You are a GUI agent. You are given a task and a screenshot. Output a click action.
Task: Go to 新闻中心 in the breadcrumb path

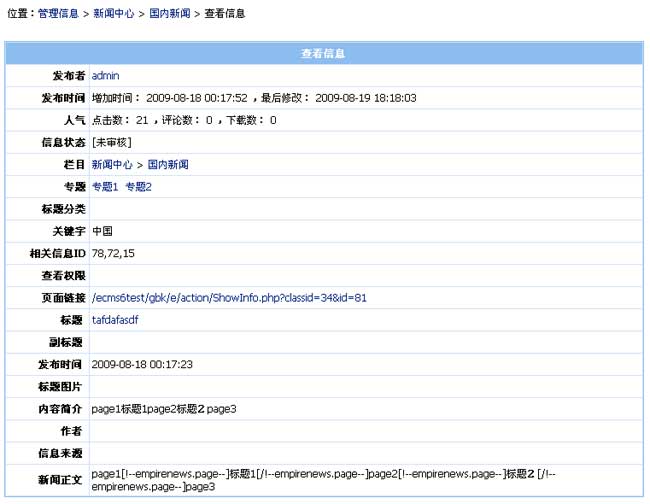click(x=113, y=14)
